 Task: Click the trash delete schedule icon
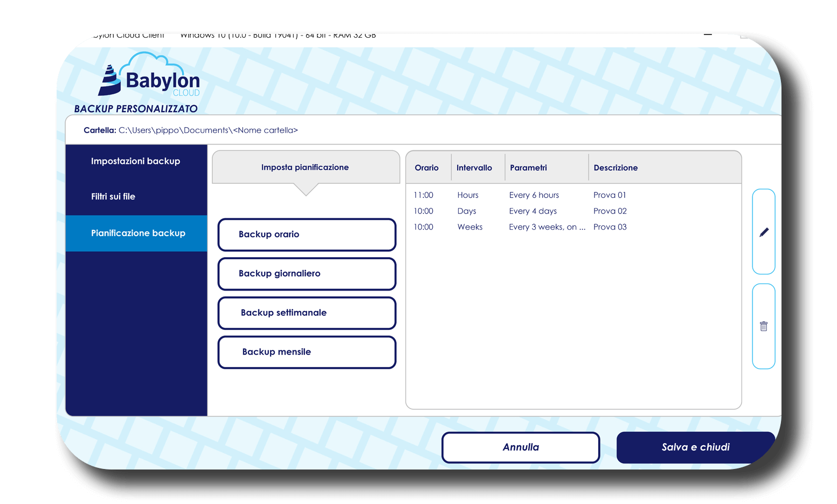(x=763, y=326)
